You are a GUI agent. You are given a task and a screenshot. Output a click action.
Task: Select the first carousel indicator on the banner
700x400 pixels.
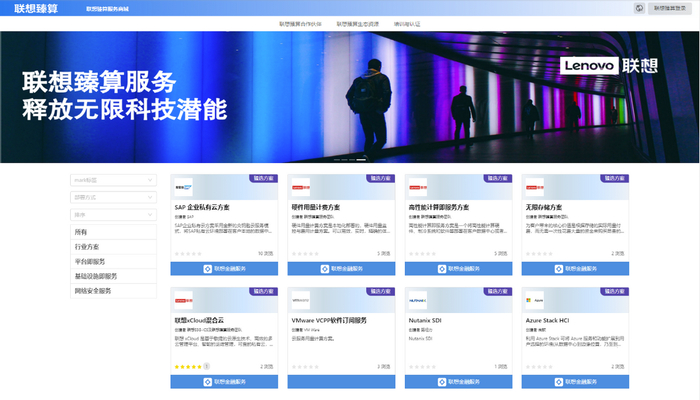(337, 159)
